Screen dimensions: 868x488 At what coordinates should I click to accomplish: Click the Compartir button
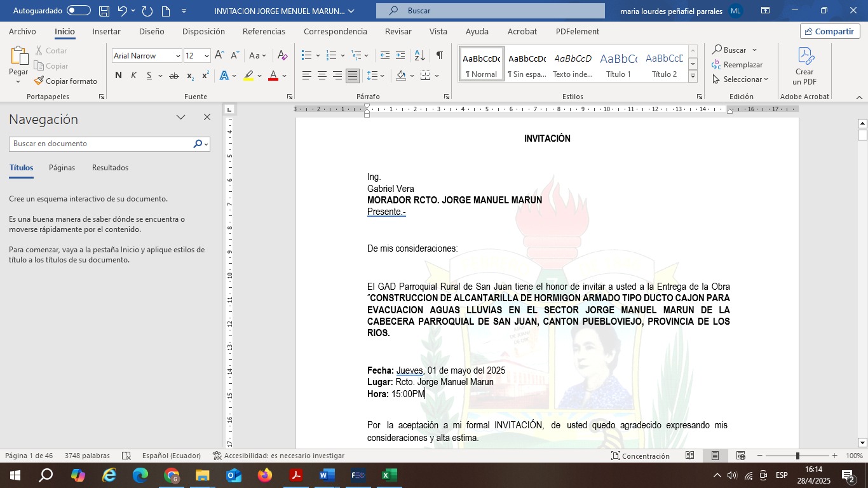(x=830, y=31)
